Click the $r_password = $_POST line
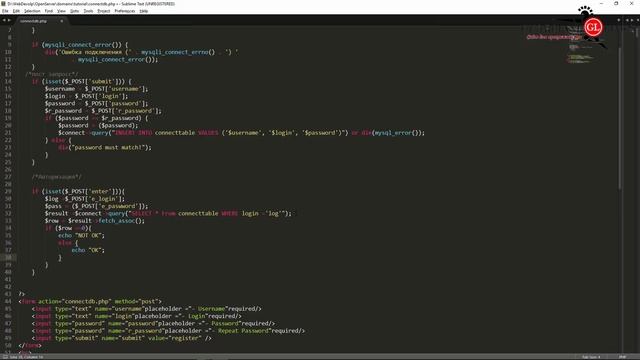The image size is (640, 360). pyautogui.click(x=103, y=111)
